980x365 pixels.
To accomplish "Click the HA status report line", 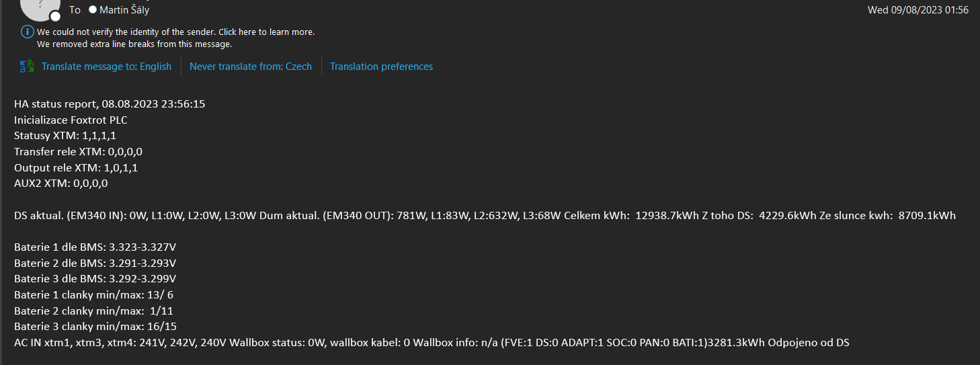I will tap(110, 104).
